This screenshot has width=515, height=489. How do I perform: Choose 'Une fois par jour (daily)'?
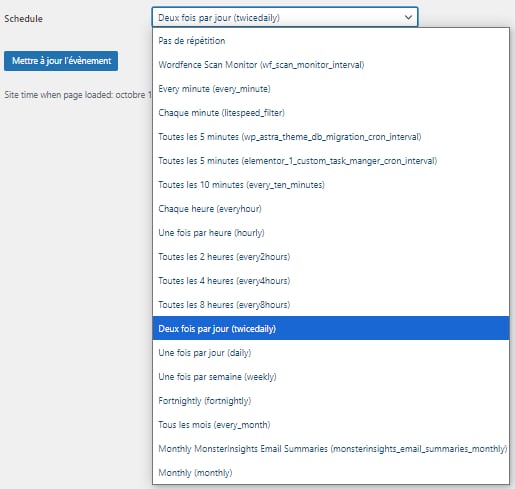click(x=331, y=353)
